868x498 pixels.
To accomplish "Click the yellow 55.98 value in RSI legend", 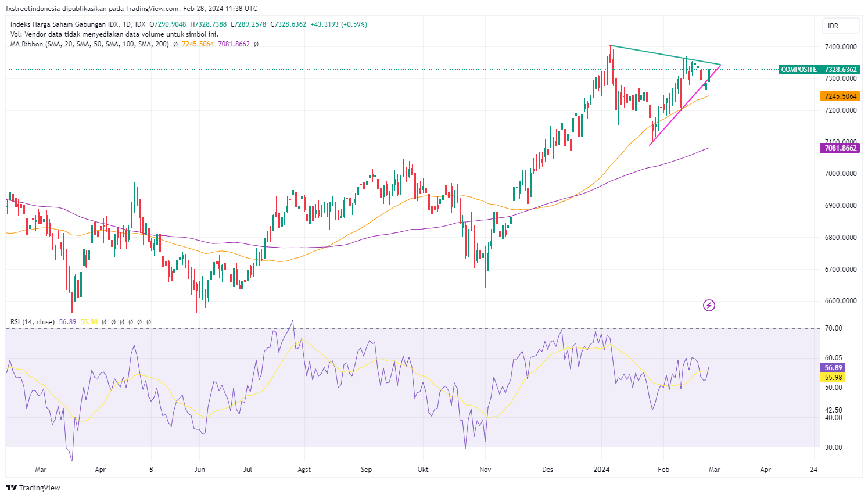I will pyautogui.click(x=89, y=322).
